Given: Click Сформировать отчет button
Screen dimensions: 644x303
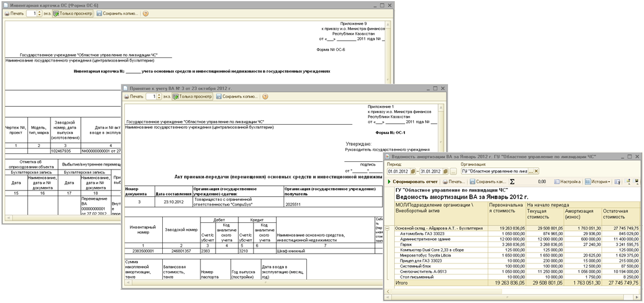Looking at the screenshot, I should 413,182.
